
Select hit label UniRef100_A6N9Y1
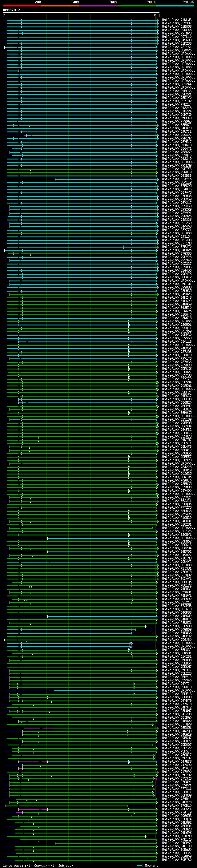tap(177, 595)
